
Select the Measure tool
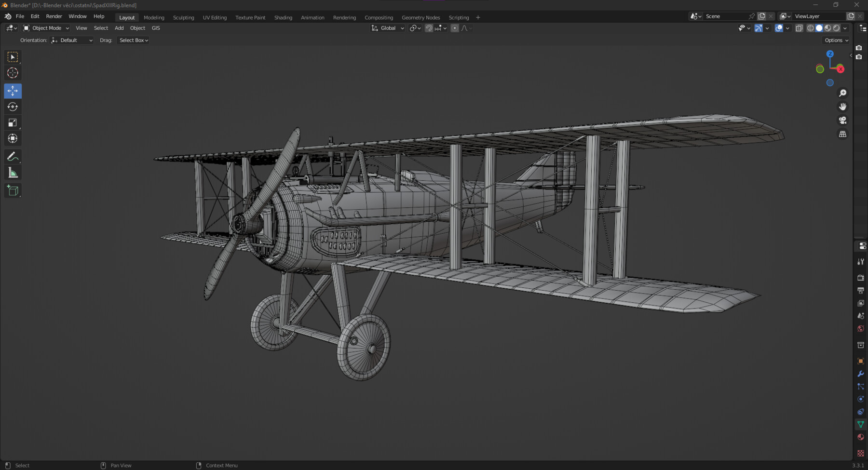point(13,172)
